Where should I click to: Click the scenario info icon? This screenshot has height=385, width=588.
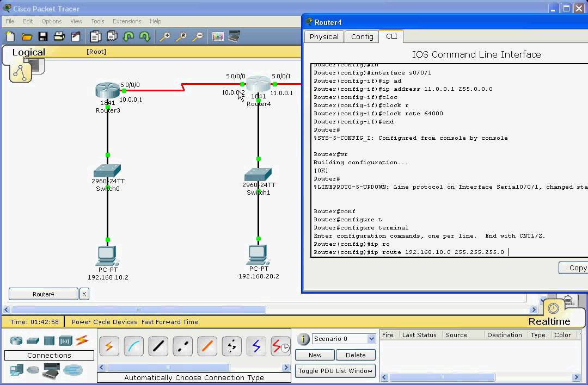point(303,339)
